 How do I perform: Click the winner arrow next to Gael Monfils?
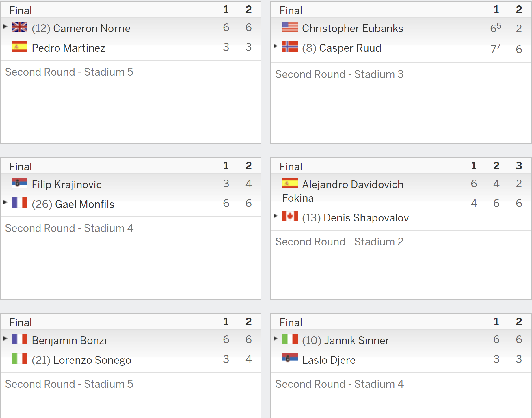point(5,202)
